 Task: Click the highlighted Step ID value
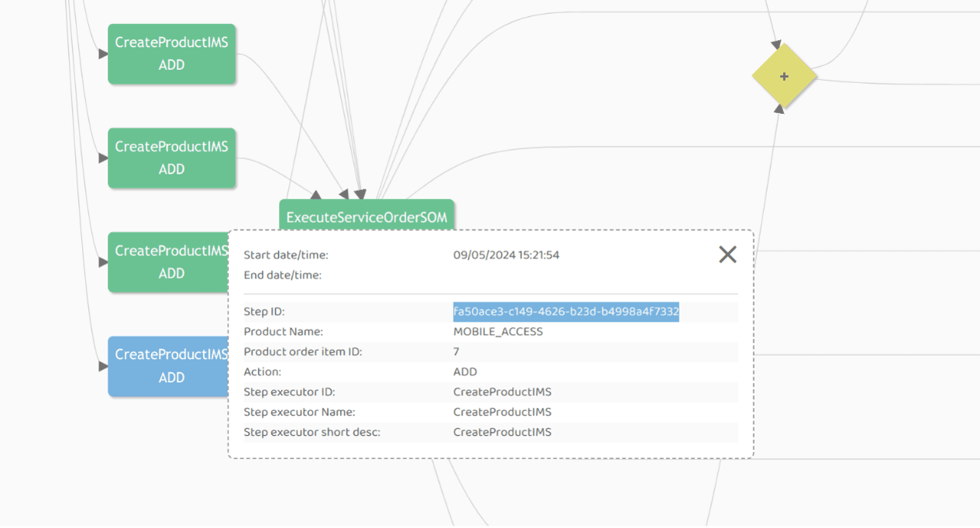(566, 312)
